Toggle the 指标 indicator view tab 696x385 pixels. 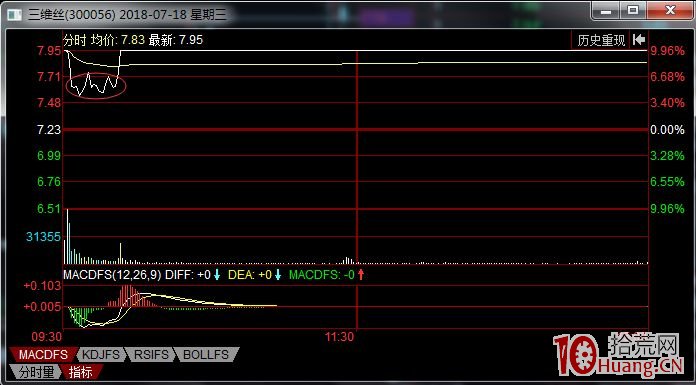pos(81,371)
